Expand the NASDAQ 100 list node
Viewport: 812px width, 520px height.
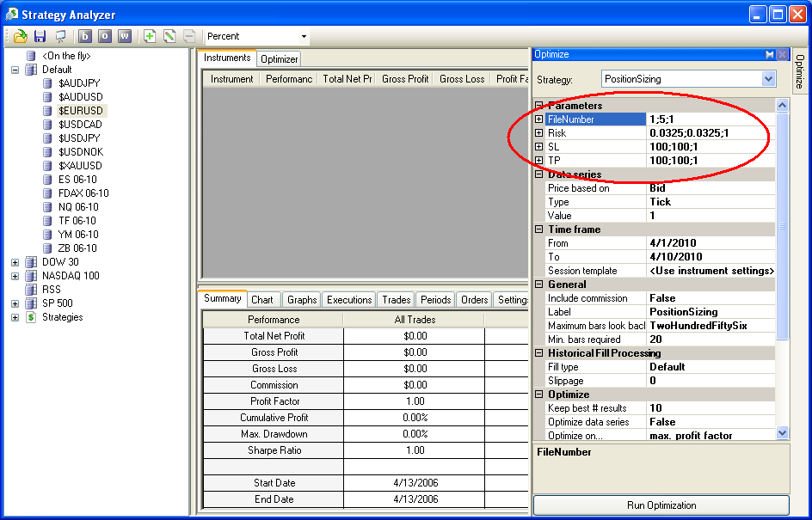click(x=15, y=276)
